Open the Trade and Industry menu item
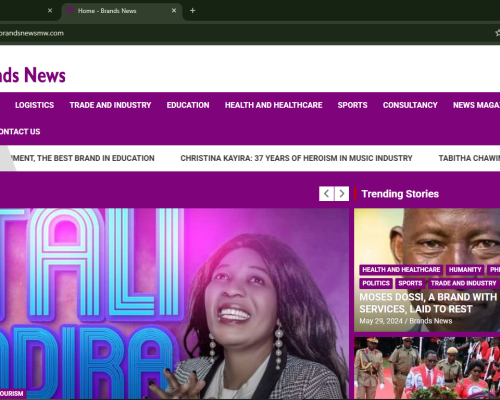 110,105
